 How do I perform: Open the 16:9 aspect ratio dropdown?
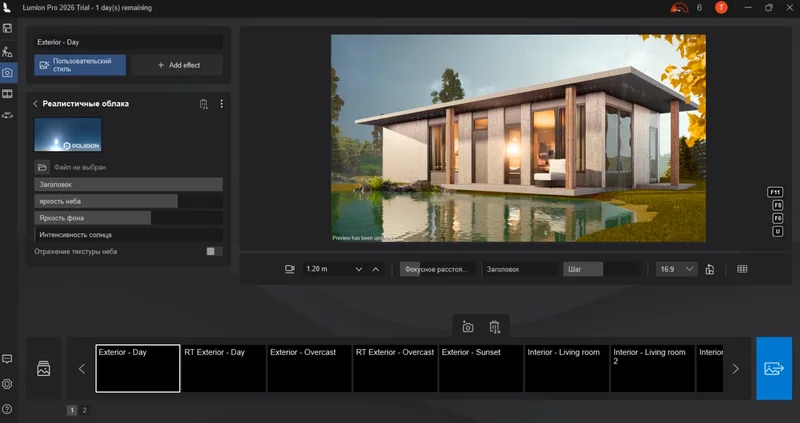[677, 269]
